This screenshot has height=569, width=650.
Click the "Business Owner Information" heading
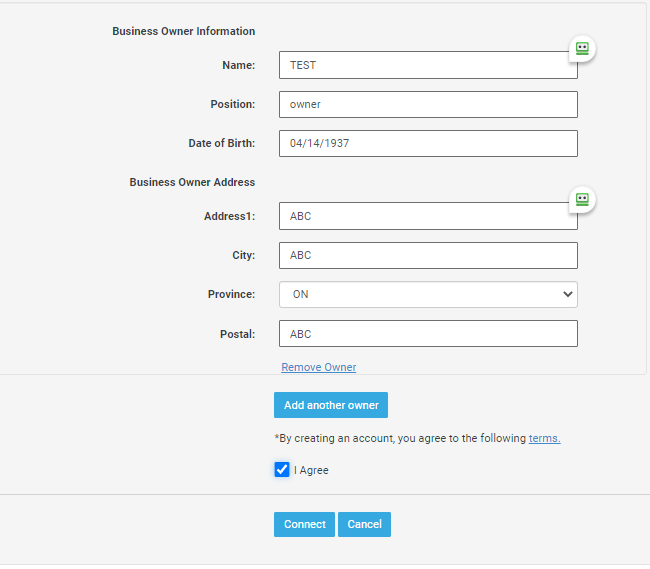tap(183, 31)
